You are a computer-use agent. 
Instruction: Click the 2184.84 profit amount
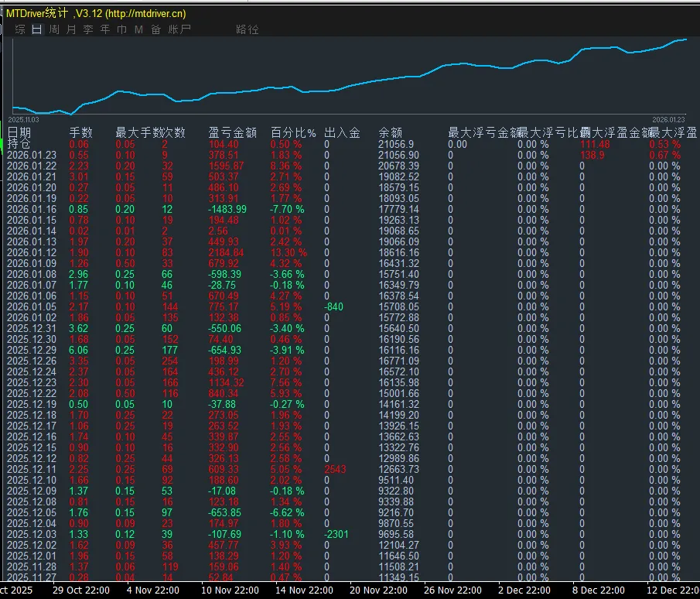(227, 252)
